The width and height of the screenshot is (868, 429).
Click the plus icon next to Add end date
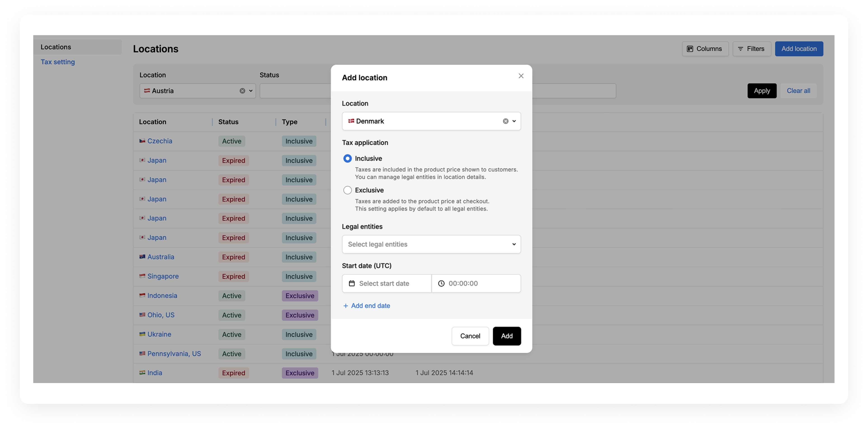(x=345, y=306)
